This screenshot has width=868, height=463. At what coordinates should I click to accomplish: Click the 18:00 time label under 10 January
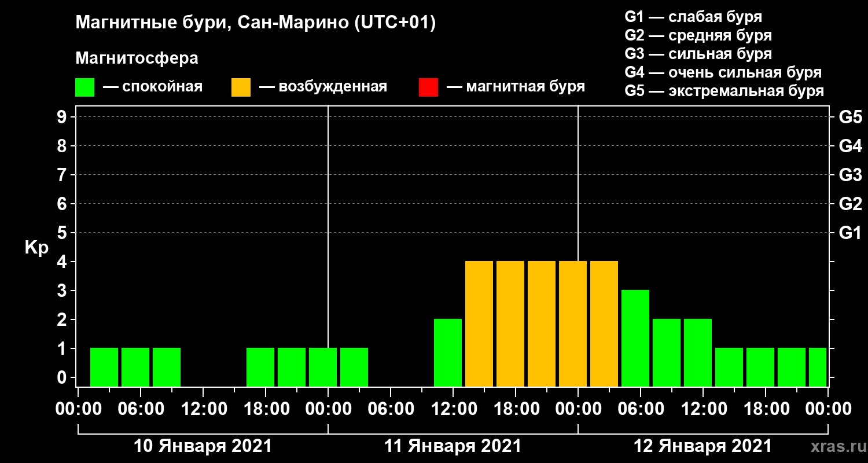(266, 409)
